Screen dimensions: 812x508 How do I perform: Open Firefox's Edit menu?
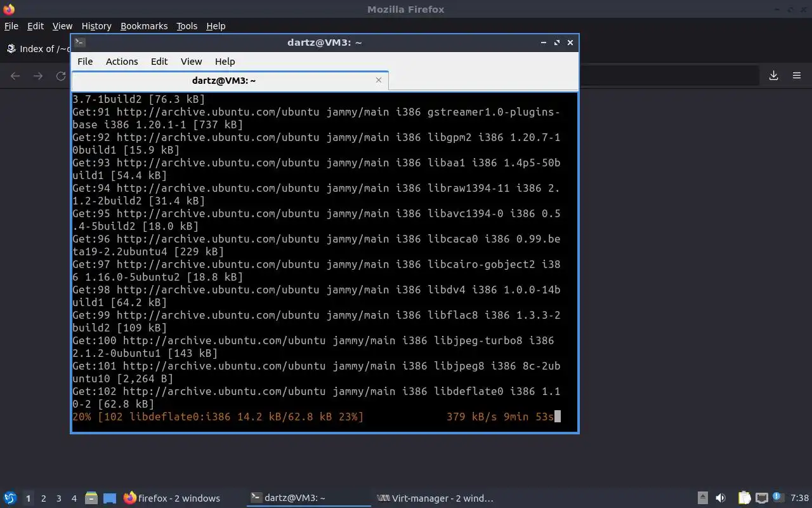tap(36, 26)
